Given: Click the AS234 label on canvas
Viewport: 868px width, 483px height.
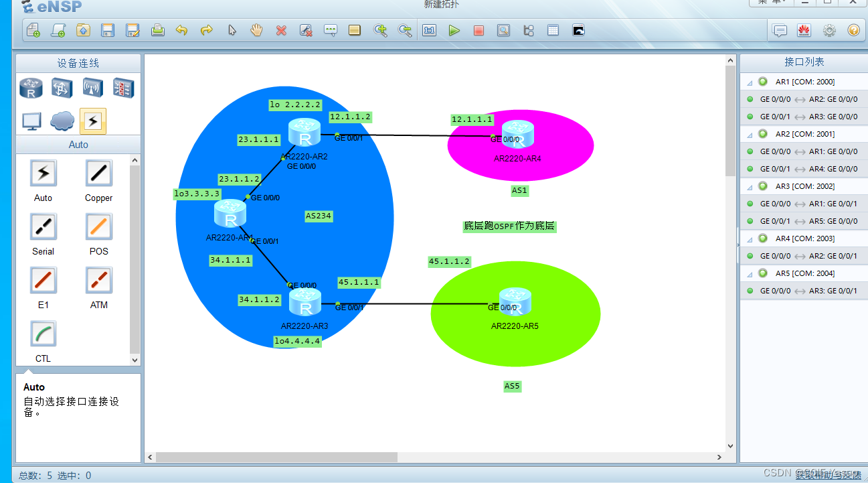Looking at the screenshot, I should 319,216.
